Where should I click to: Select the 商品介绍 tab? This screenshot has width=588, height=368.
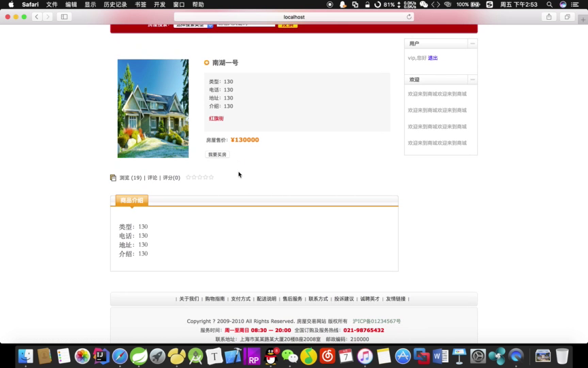[131, 200]
